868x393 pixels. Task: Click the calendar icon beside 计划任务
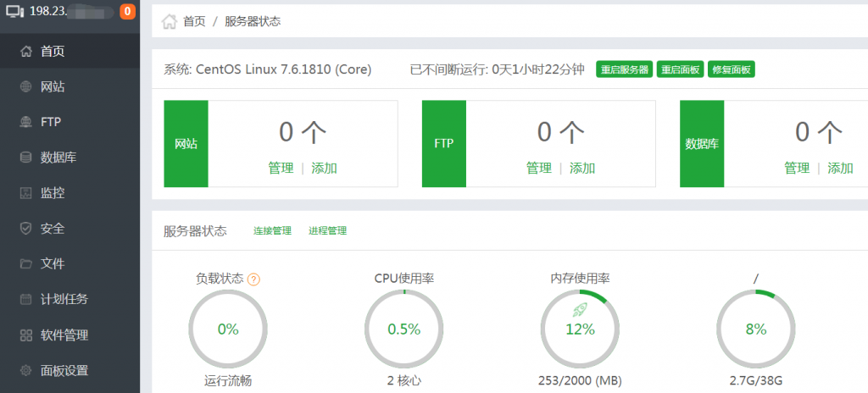(x=25, y=299)
